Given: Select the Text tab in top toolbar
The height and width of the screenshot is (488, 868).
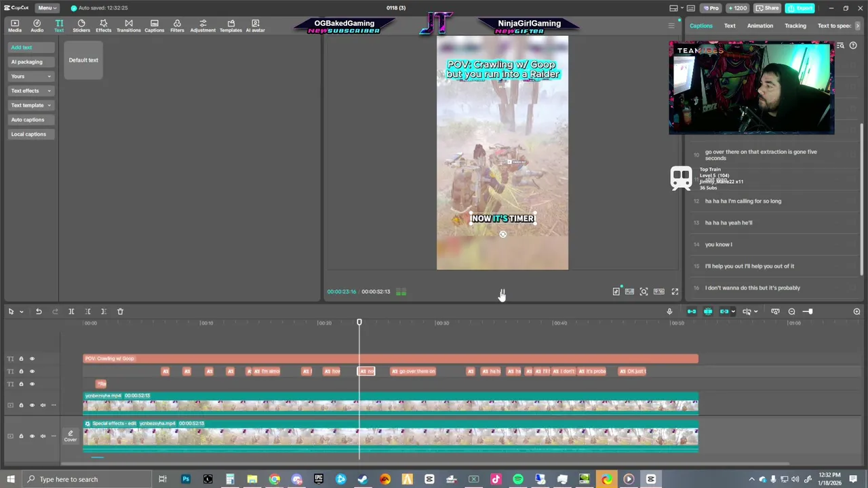Looking at the screenshot, I should coord(59,26).
